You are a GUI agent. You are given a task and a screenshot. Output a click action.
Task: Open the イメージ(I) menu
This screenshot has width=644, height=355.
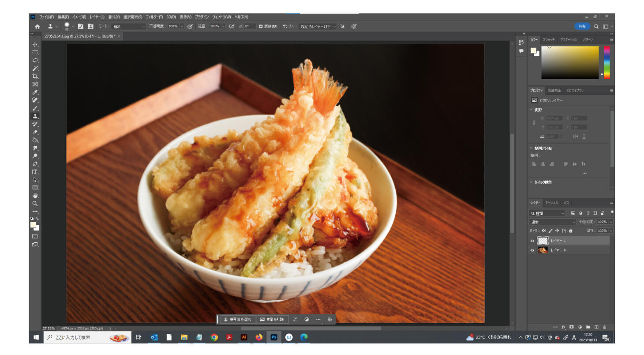[x=79, y=17]
